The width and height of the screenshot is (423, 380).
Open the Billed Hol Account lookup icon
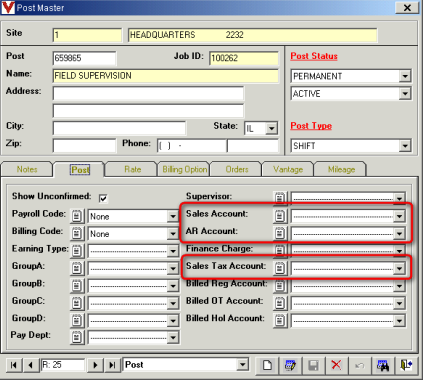pos(280,320)
